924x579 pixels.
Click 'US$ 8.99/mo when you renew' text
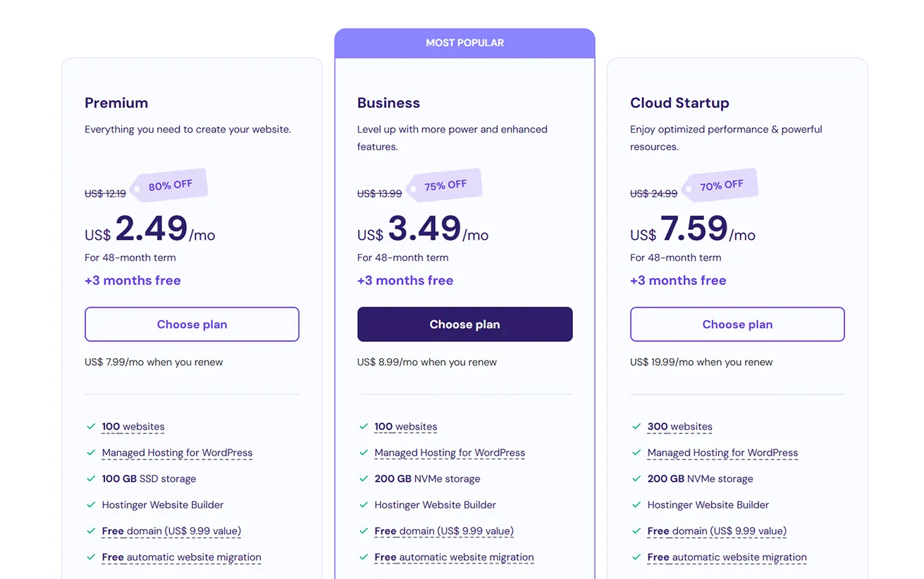coord(427,362)
